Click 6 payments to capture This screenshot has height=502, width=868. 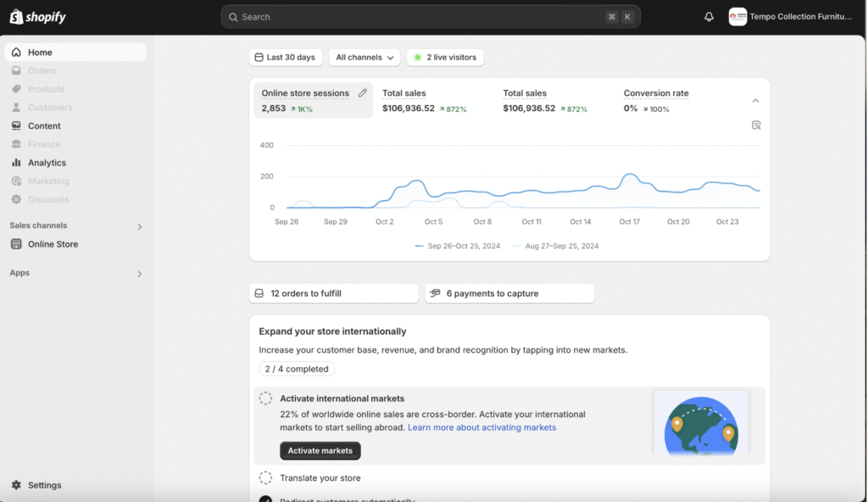click(509, 293)
